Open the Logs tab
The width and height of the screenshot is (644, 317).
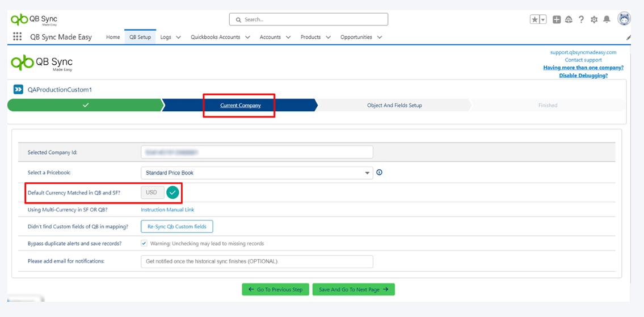point(166,37)
